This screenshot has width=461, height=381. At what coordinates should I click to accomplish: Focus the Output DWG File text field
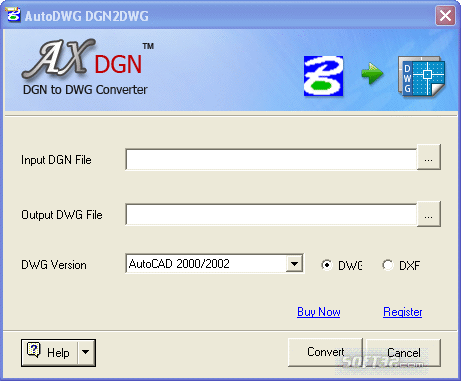click(271, 214)
